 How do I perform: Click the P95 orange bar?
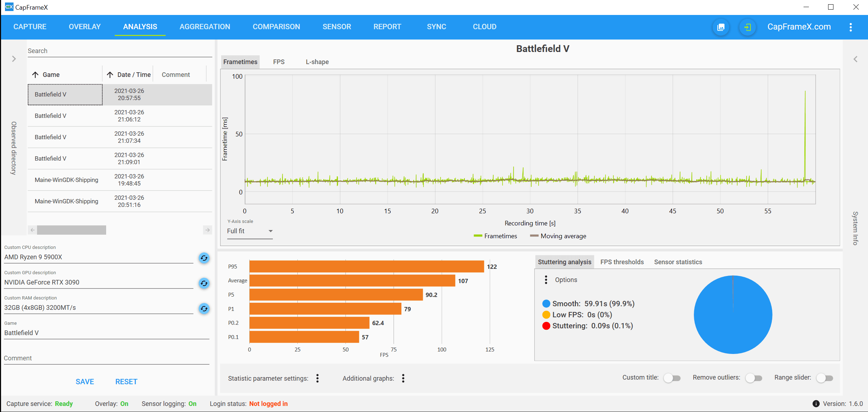(x=367, y=267)
